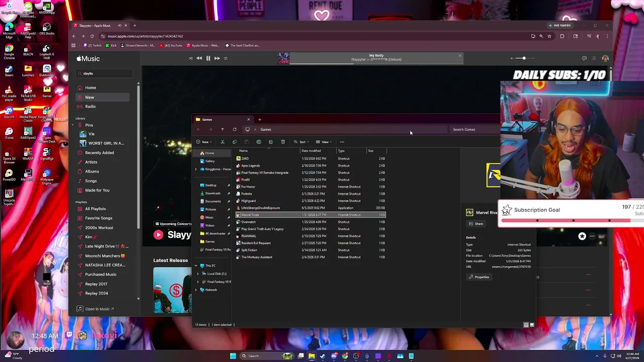This screenshot has height=362, width=644.
Task: Click the Share icon in File Explorer toolbar
Action: click(x=271, y=142)
